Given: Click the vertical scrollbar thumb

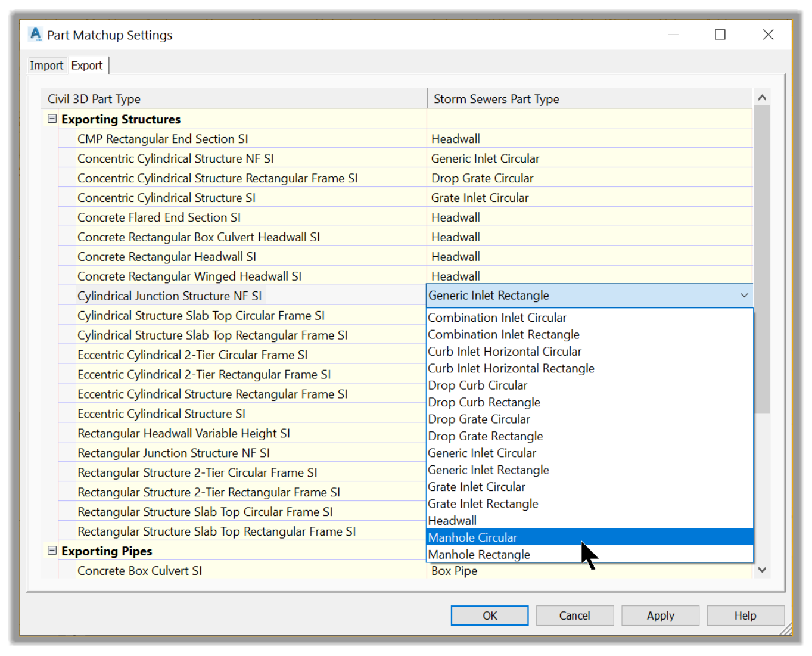Looking at the screenshot, I should (762, 259).
